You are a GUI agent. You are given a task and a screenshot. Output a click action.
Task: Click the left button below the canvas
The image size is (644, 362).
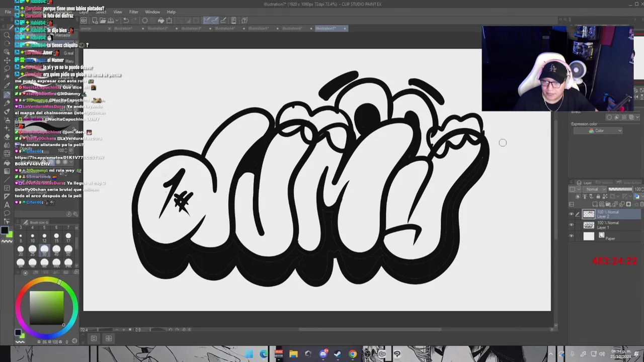94,338
